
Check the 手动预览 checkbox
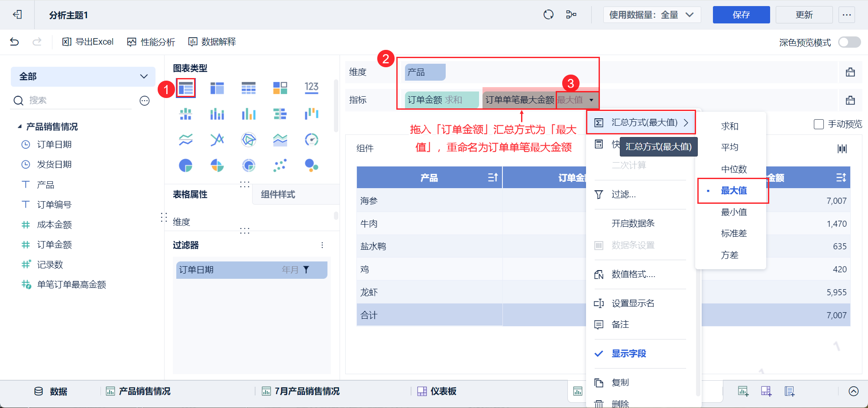[x=819, y=124]
